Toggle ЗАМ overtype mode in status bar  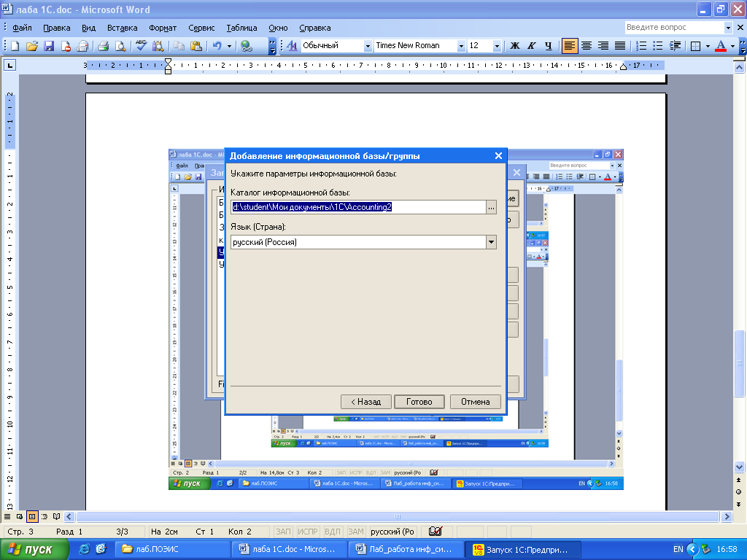pos(355,532)
